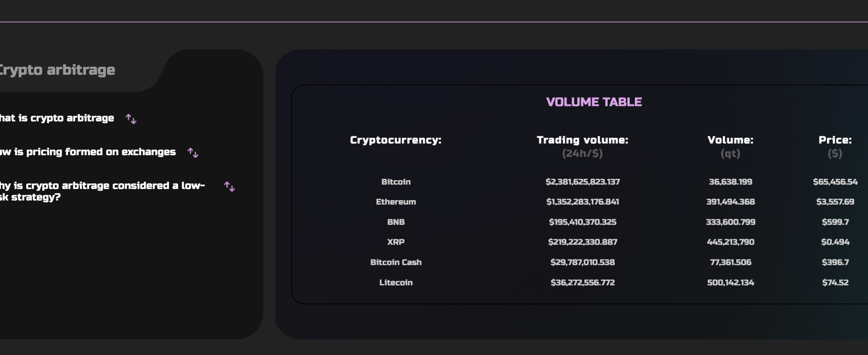Viewport: 868px width, 355px height.
Task: Click the Price column header
Action: 835,146
